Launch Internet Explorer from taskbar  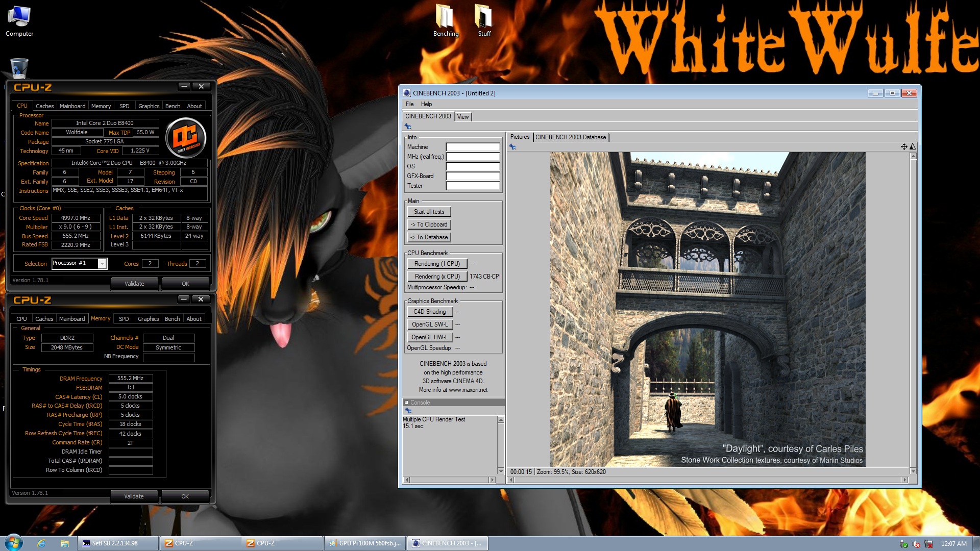pyautogui.click(x=41, y=543)
